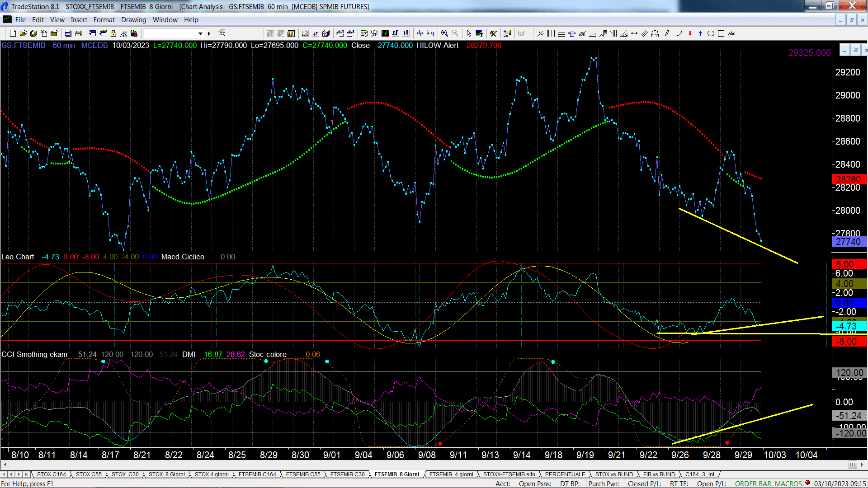Click the New document toolbar icon
The height and width of the screenshot is (488, 868).
13,33
